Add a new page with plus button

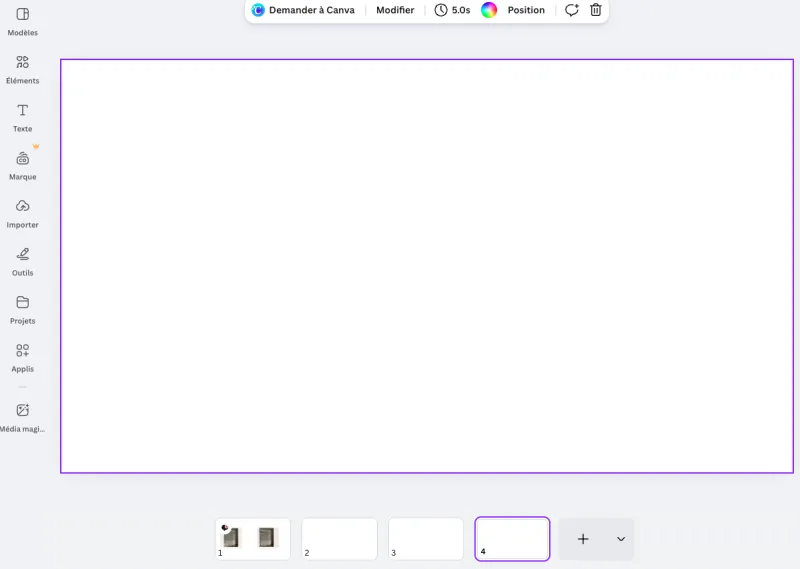[583, 539]
